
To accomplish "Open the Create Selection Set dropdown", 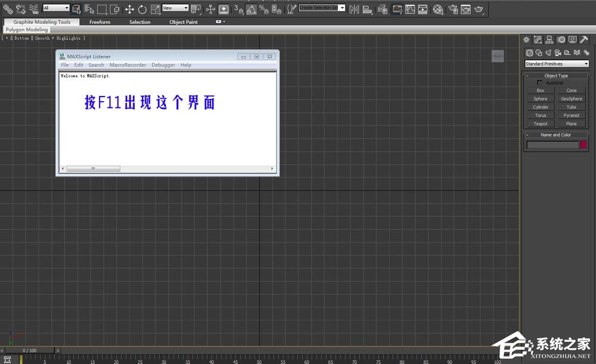I will click(342, 8).
